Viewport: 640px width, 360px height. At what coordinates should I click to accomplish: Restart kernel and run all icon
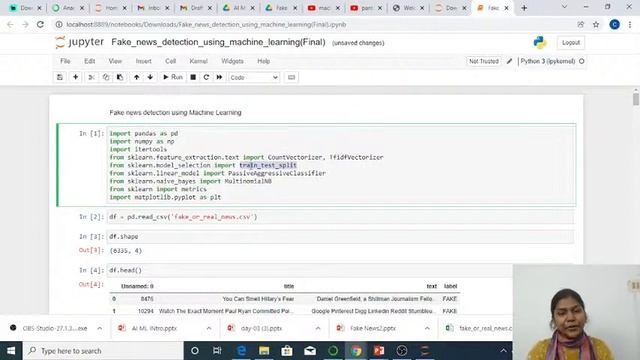click(219, 77)
